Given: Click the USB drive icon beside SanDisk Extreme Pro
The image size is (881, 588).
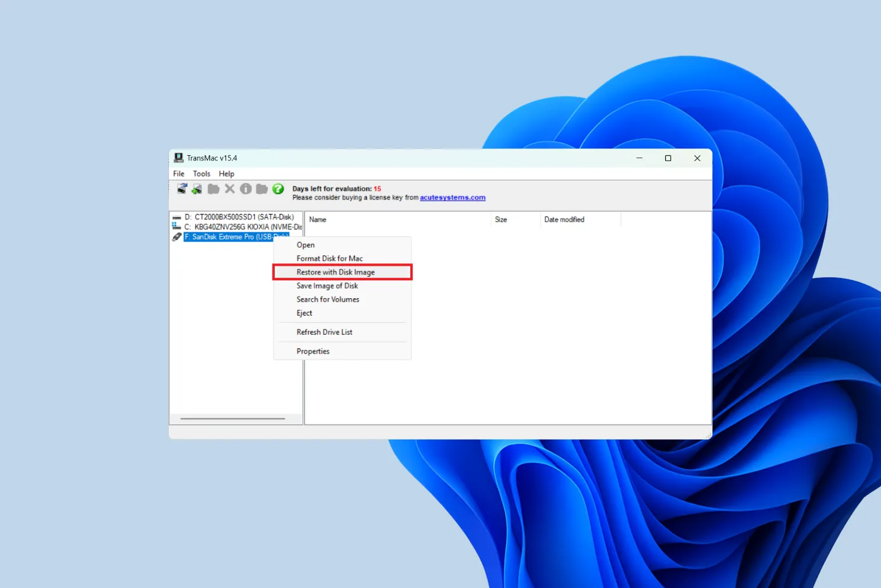Looking at the screenshot, I should [177, 237].
